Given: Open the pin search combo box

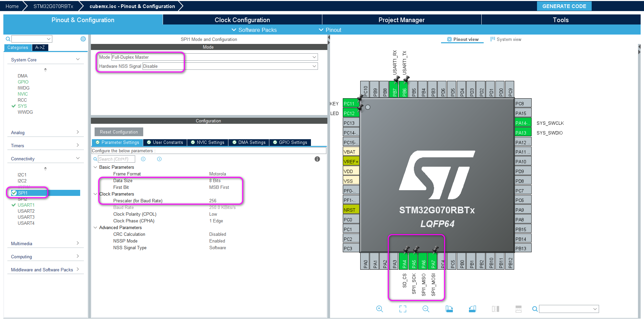Looking at the screenshot, I should [569, 309].
